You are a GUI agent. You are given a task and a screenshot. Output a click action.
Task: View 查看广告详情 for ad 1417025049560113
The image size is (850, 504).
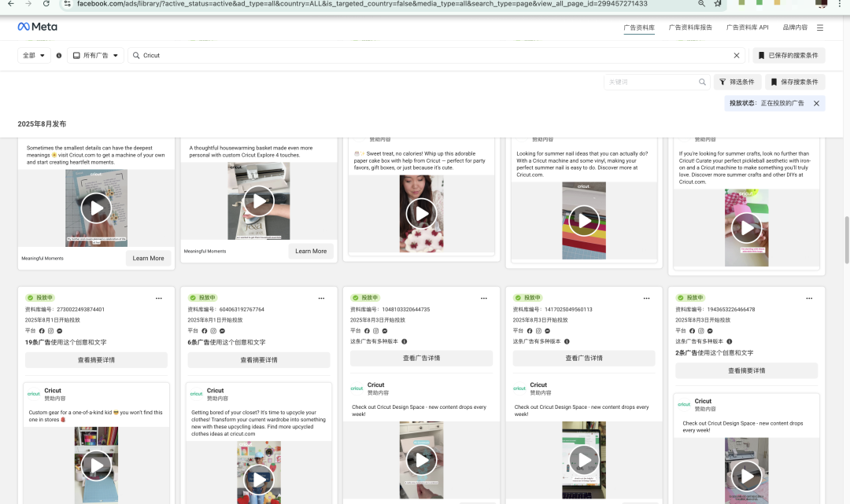584,359
